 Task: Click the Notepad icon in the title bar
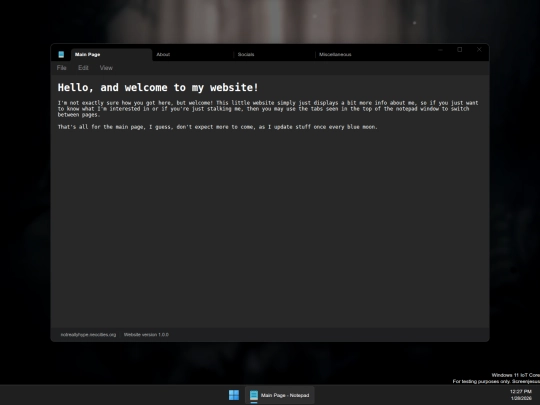point(61,54)
